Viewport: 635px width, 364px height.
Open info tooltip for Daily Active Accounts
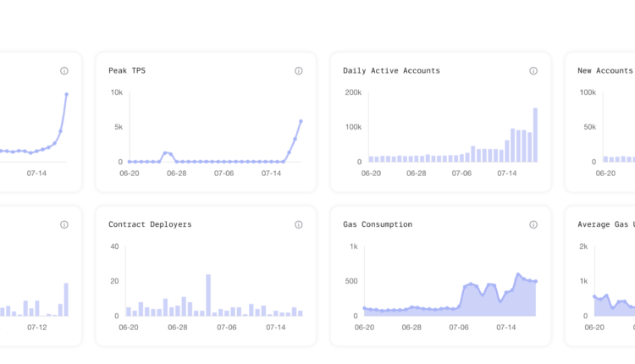[x=533, y=71]
